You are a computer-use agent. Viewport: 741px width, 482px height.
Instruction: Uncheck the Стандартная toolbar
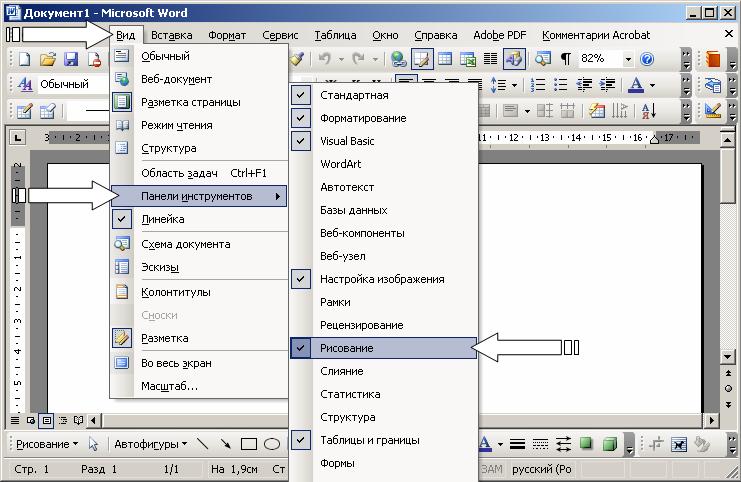click(x=383, y=95)
